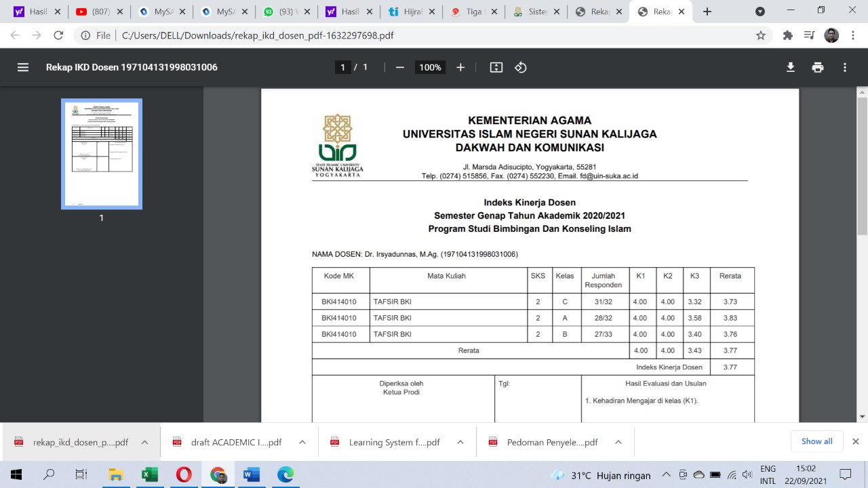This screenshot has height=488, width=868.
Task: Open Microsoft Edge from the taskbar
Action: [x=285, y=474]
